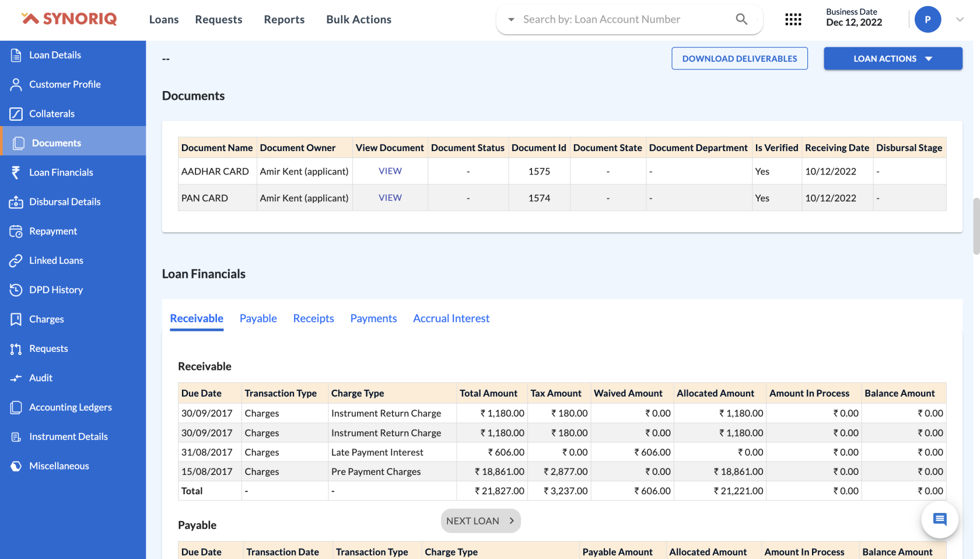View the PAN CARD document
The width and height of the screenshot is (980, 559).
click(x=390, y=198)
